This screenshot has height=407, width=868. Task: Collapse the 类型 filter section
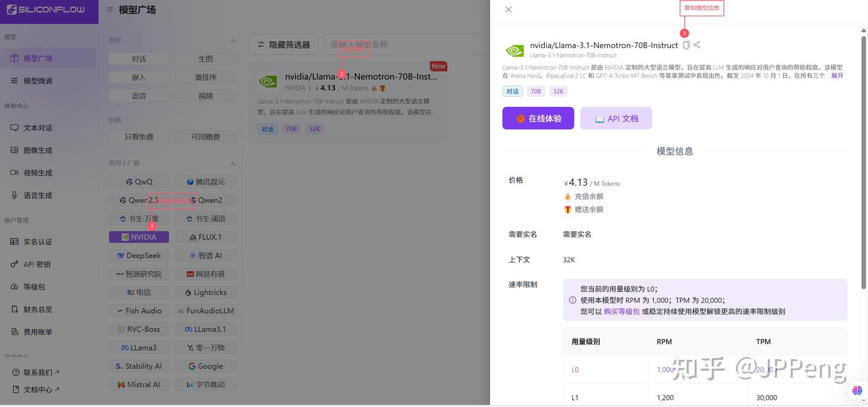coord(233,41)
